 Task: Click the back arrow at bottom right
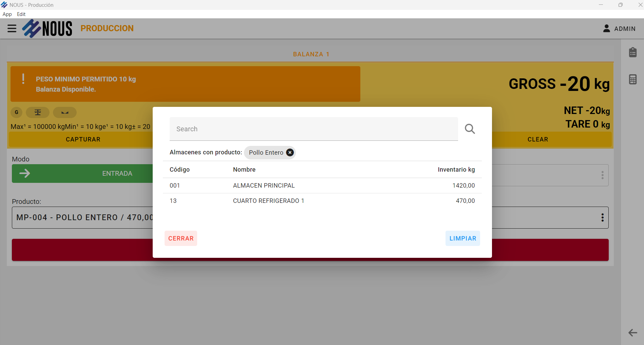point(632,332)
